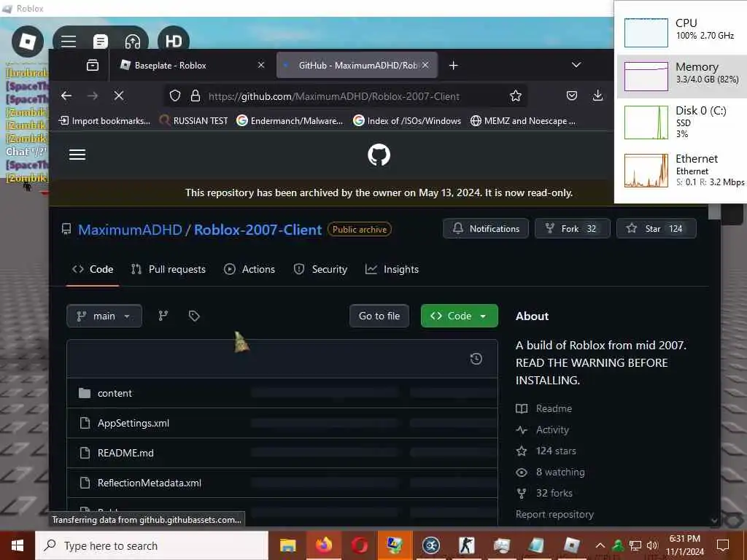Open the Roblox-2007-Client repository link

258,230
